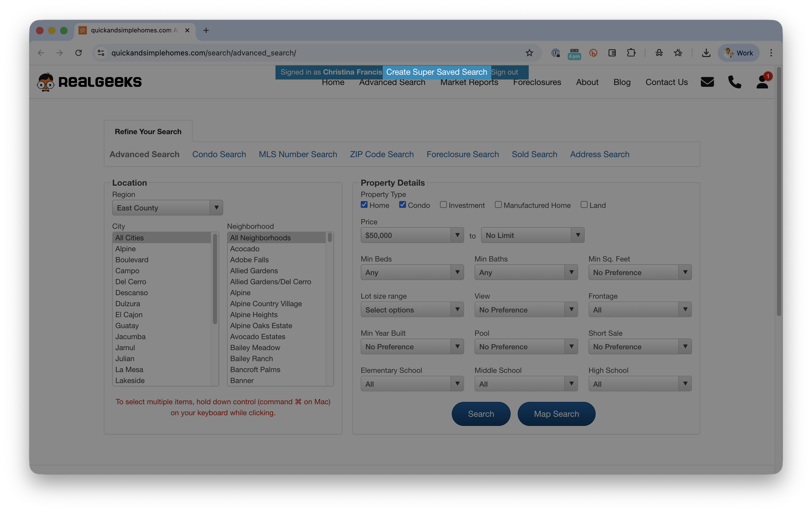Click the browser downloads icon
The width and height of the screenshot is (812, 513).
click(x=706, y=53)
